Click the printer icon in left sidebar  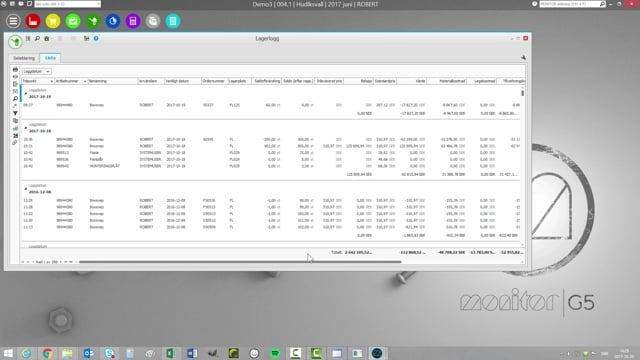point(15,69)
